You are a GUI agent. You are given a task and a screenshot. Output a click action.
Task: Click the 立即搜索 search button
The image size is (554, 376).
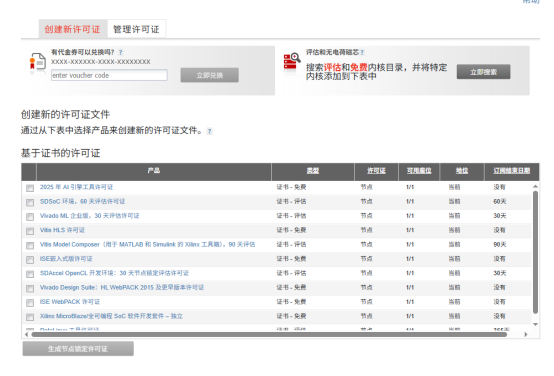click(483, 72)
